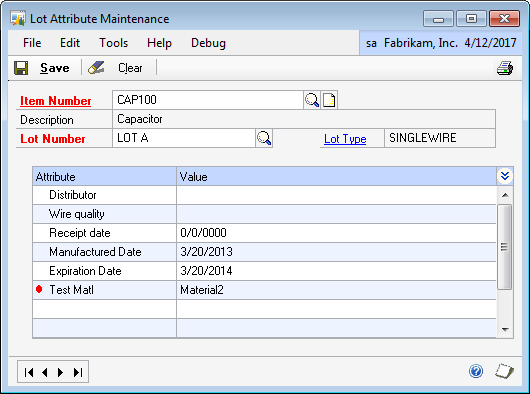Viewport: 530px width, 394px height.
Task: Click the Description label
Action: (x=47, y=120)
